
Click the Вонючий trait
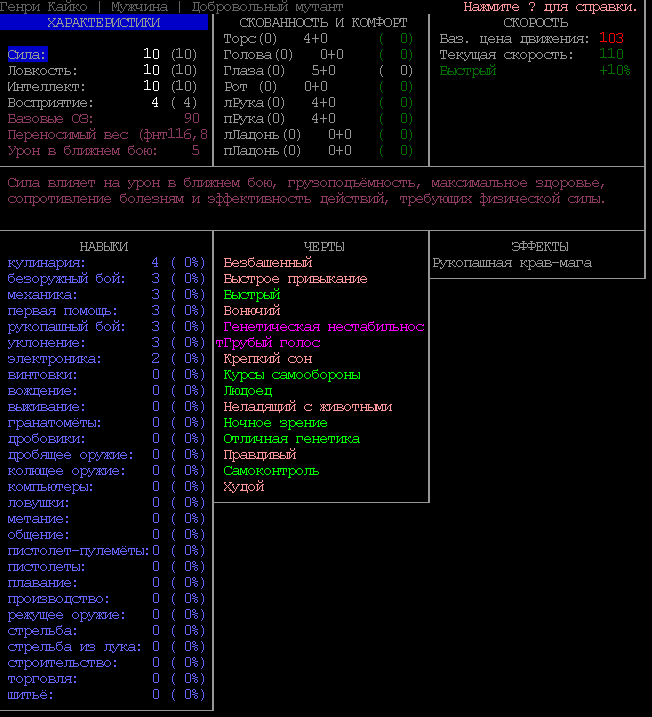251,310
